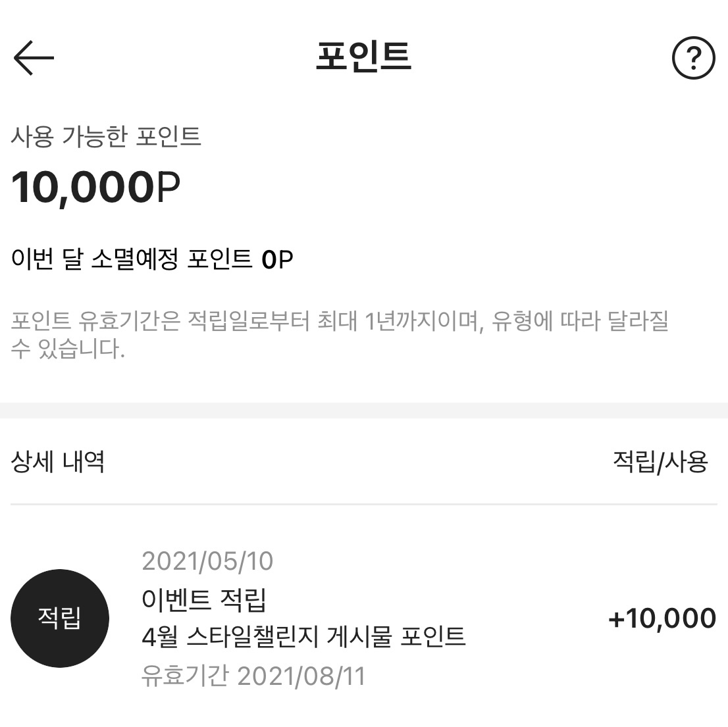
Task: Tap the thin line under 상세 내역
Action: (364, 504)
